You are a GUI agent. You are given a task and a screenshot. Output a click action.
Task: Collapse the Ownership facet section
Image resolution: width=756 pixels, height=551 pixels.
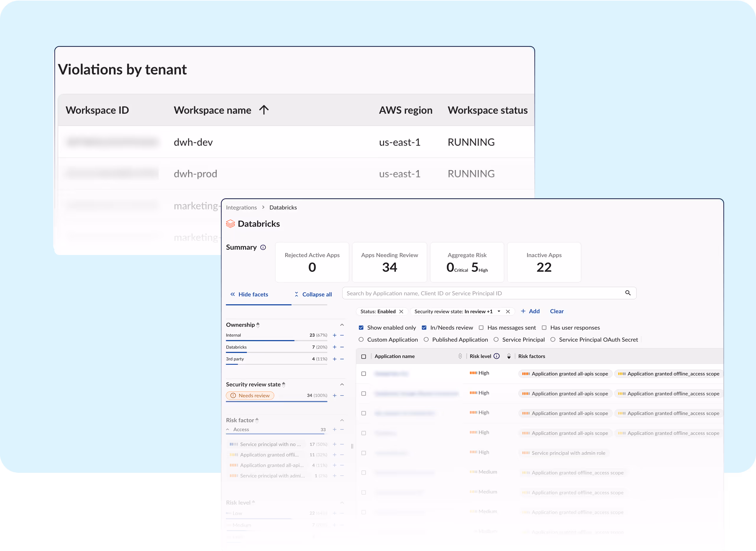342,325
